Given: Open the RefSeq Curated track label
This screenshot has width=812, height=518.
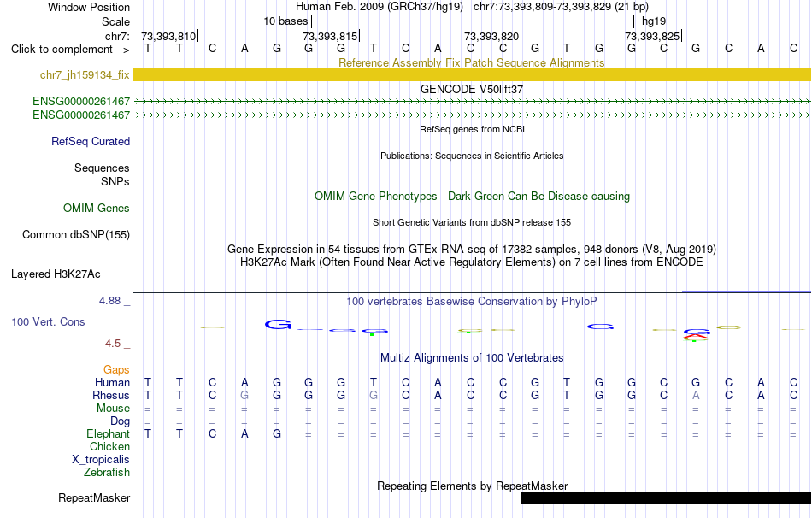Looking at the screenshot, I should (x=91, y=141).
